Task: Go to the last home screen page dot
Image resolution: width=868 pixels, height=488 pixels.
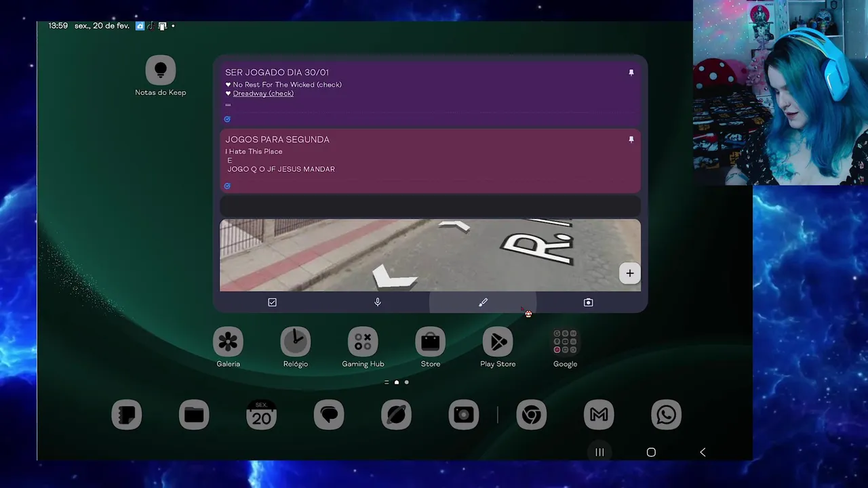Action: (407, 382)
